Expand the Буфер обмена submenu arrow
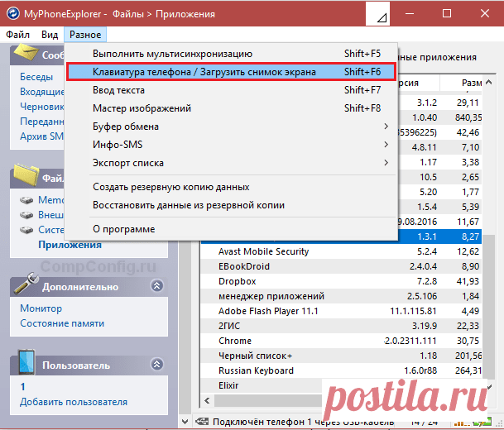 (386, 127)
